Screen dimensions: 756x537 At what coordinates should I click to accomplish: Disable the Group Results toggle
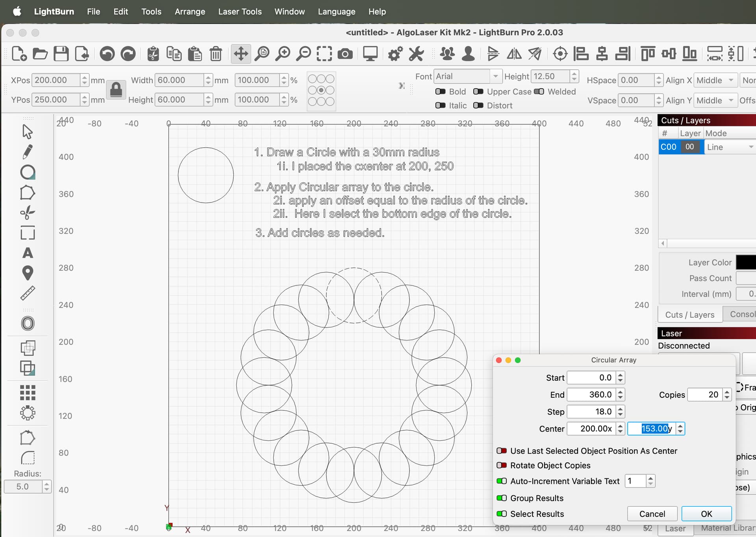click(502, 498)
